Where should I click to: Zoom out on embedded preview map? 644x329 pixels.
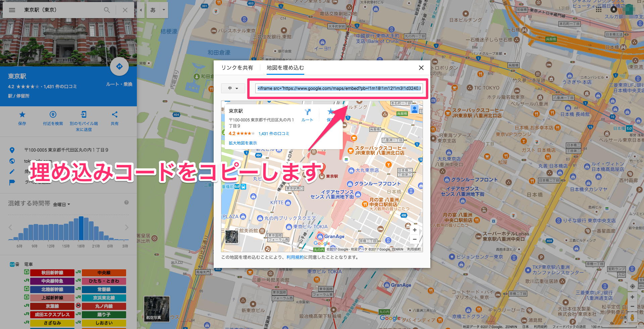(x=415, y=239)
